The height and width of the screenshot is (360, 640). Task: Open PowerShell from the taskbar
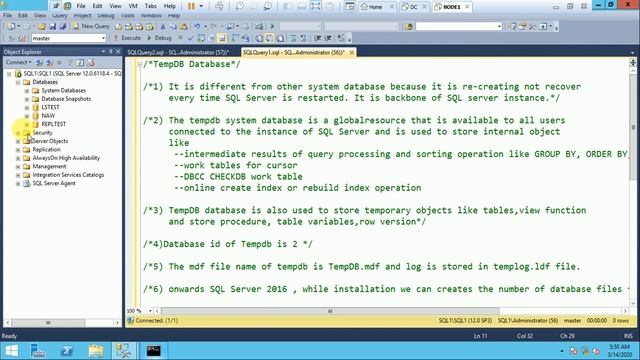click(67, 351)
